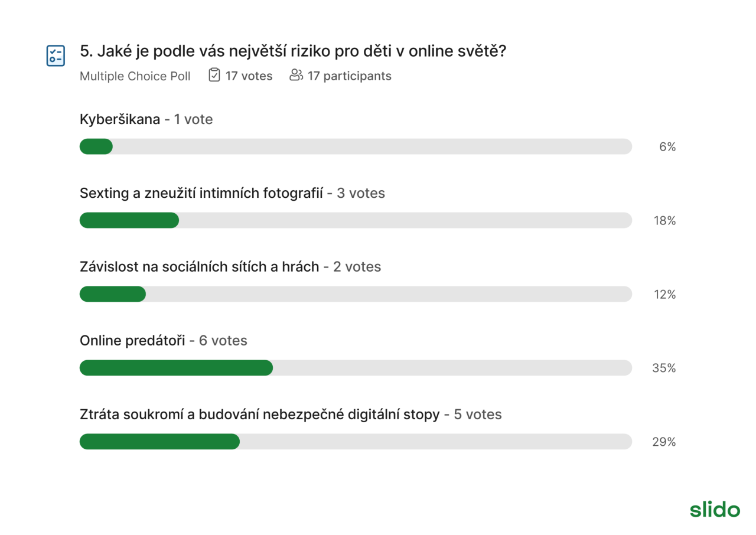Select Sexting a zneužití intimních fotografií option
Viewport: 756px width, 535px height.
pyautogui.click(x=201, y=193)
